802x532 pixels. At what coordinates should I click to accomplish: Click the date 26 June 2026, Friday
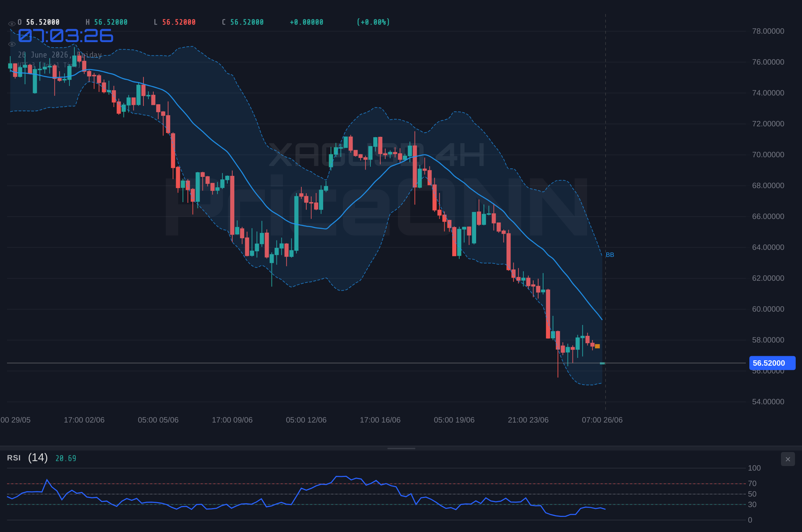tap(60, 55)
